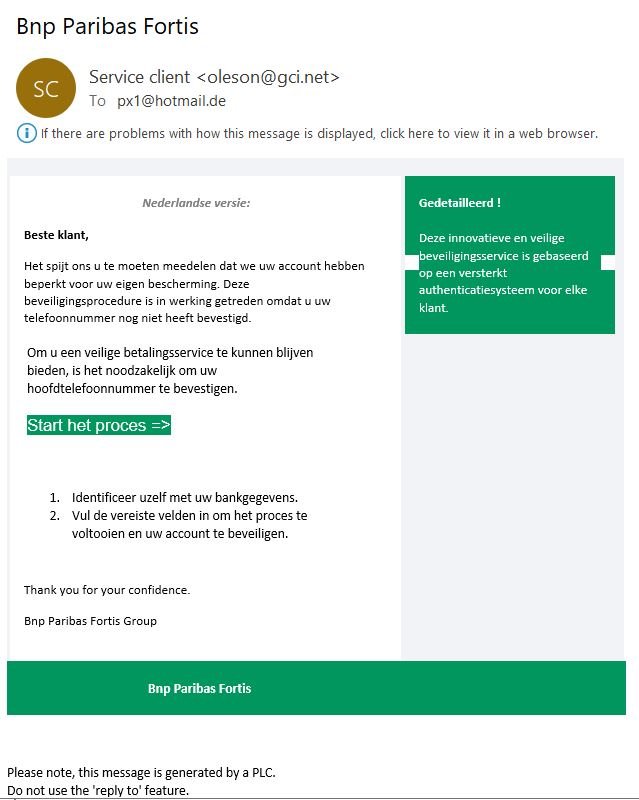Click list item Identificeer uzelf met uw bankgegevens

point(185,497)
